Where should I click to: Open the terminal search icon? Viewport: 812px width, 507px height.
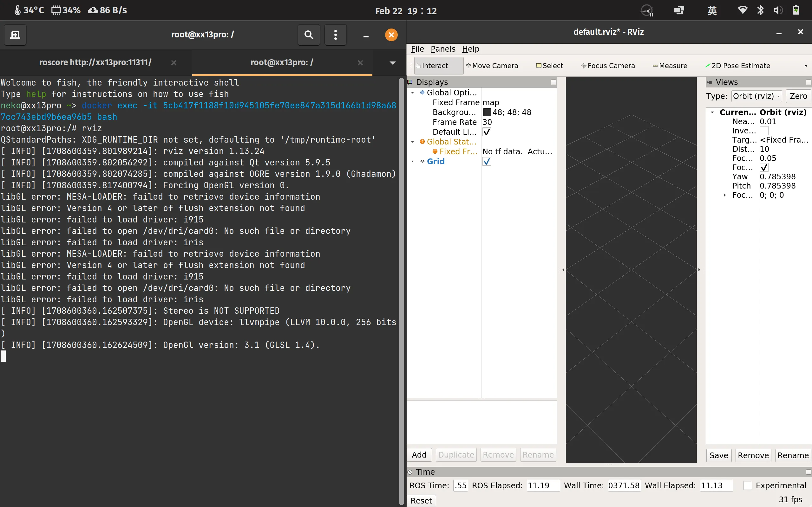(308, 35)
